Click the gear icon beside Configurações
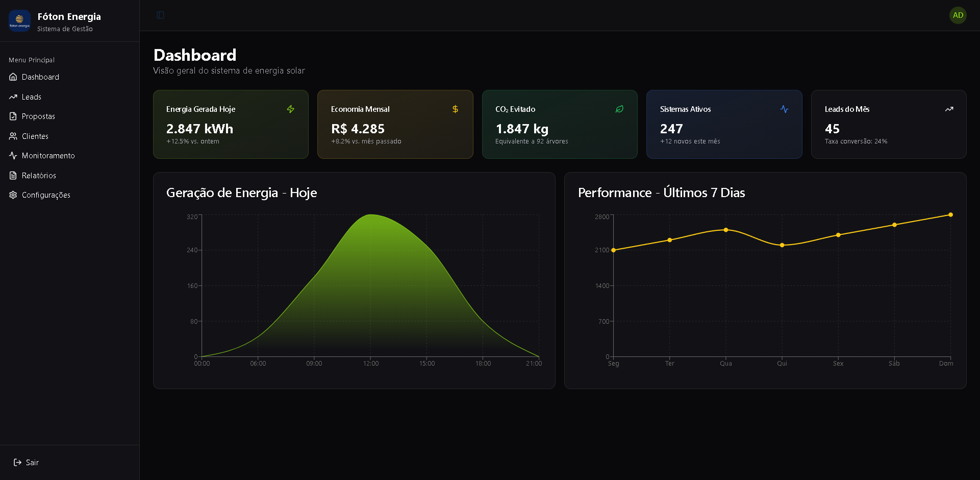 13,195
